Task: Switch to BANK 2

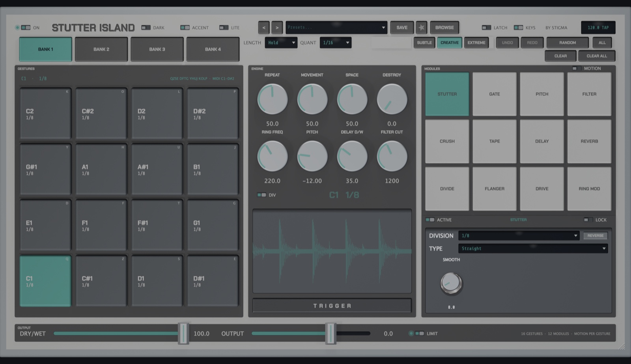Action: tap(101, 49)
